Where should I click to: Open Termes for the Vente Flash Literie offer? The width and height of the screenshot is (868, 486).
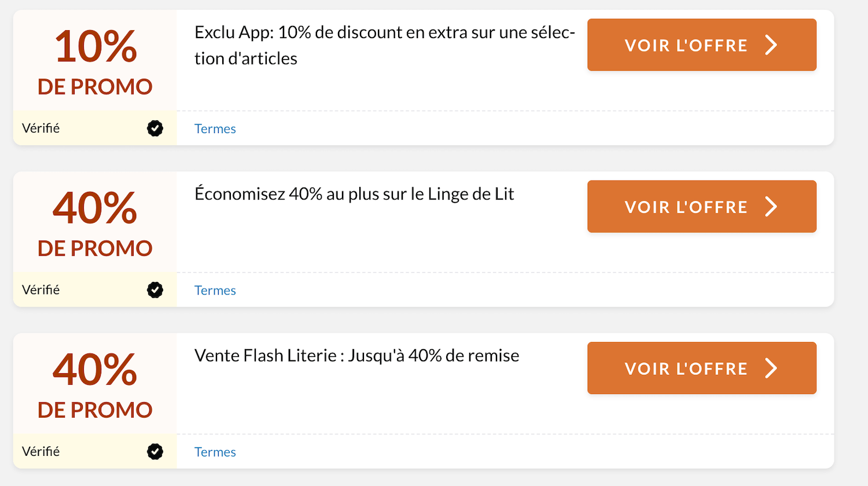(x=215, y=452)
